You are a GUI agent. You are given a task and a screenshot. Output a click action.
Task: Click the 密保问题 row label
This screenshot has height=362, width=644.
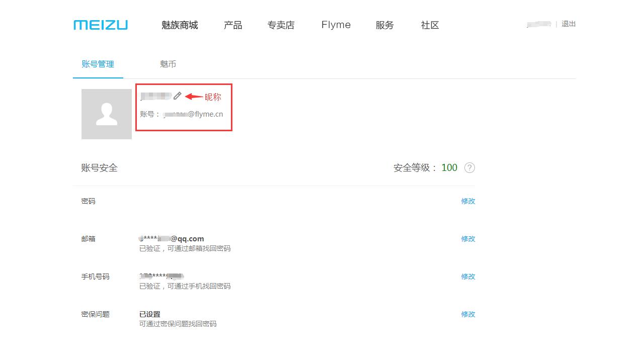96,314
